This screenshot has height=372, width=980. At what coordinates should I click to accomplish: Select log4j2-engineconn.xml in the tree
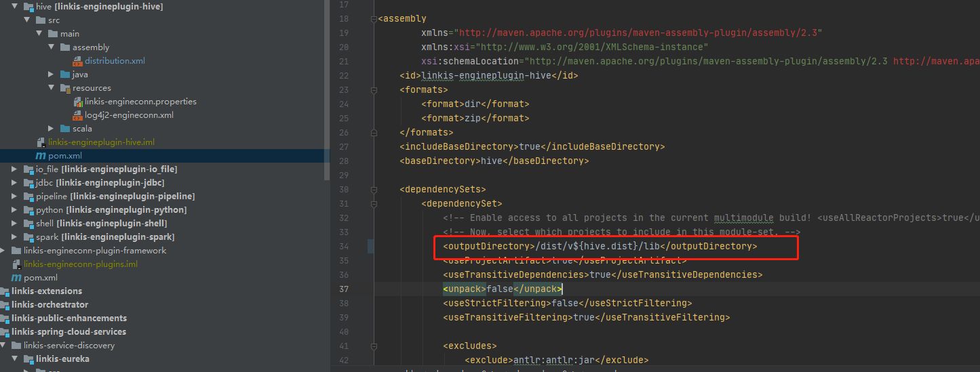[129, 115]
